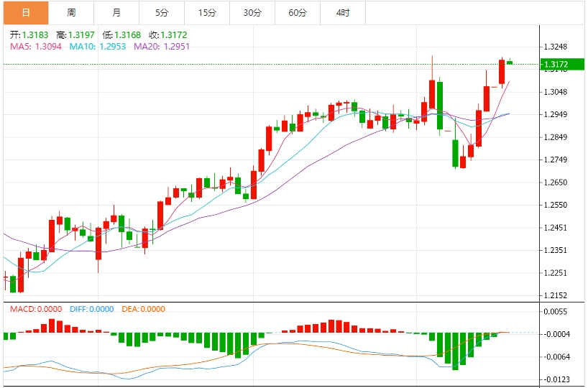
Task: Open the 月 monthly chart tab
Action: [x=116, y=13]
